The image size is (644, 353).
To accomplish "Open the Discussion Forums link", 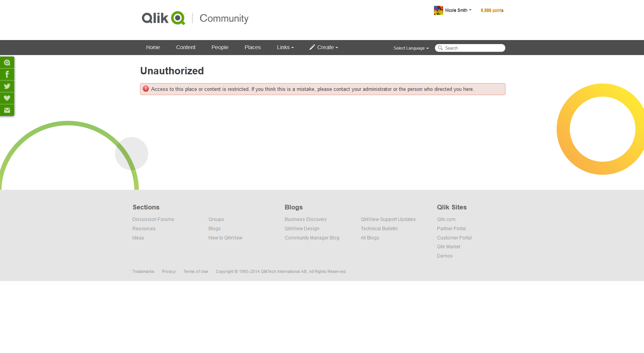I will (153, 219).
